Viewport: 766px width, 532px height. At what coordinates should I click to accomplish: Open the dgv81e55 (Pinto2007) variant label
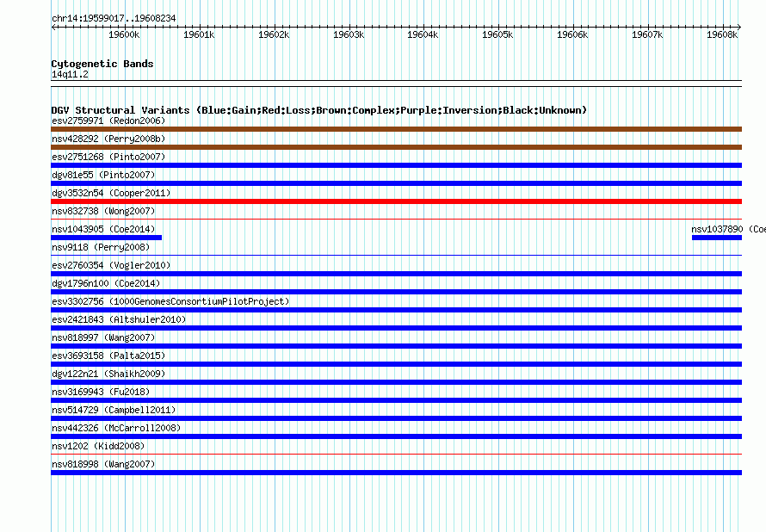pos(103,175)
